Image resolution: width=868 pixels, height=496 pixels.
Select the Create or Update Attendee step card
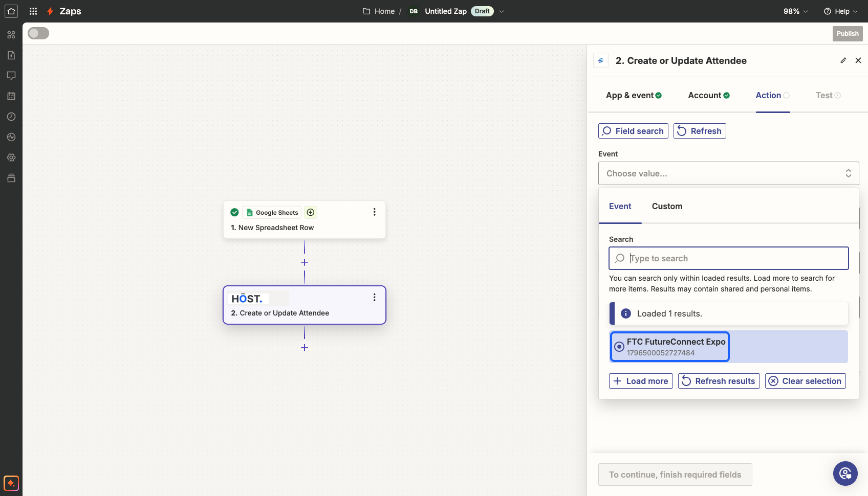tap(305, 305)
